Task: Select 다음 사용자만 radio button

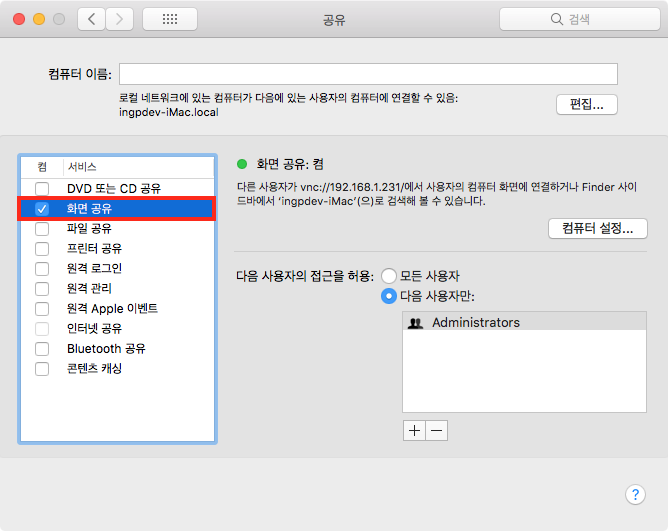Action: (x=389, y=296)
